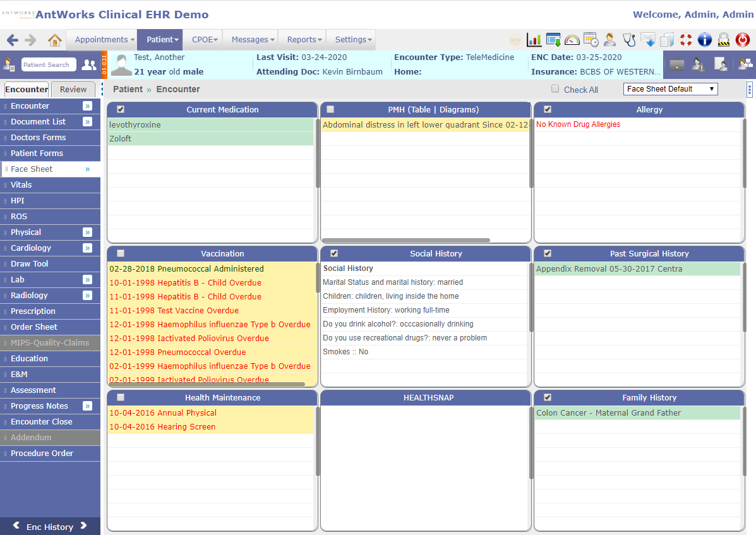Expand the Cardiology submenu arrow
The height and width of the screenshot is (535, 756).
(x=87, y=248)
